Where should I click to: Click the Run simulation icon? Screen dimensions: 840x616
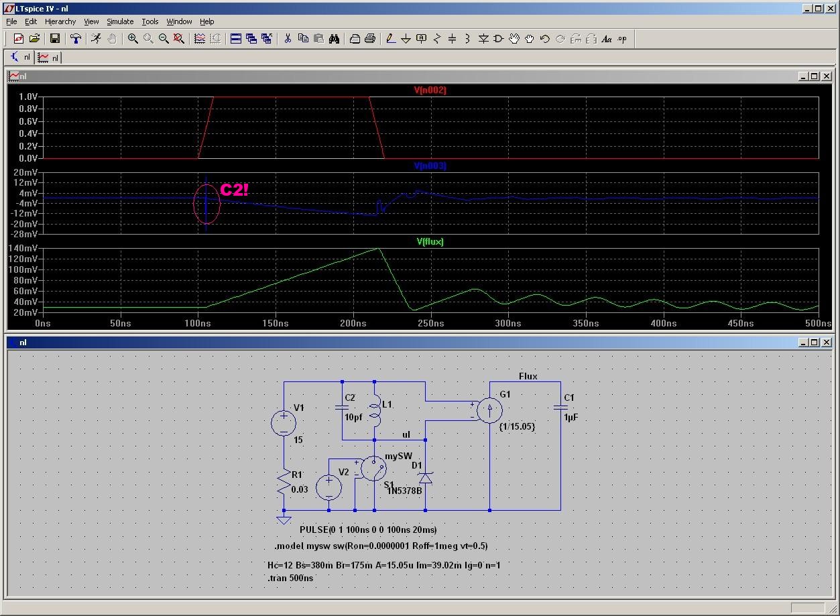(97, 39)
